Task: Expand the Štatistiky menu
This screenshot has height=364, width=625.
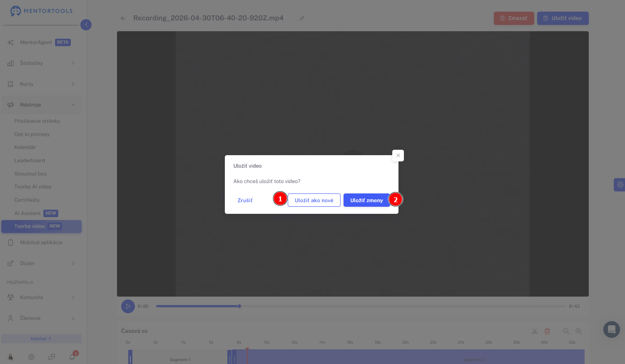Action: click(x=41, y=63)
